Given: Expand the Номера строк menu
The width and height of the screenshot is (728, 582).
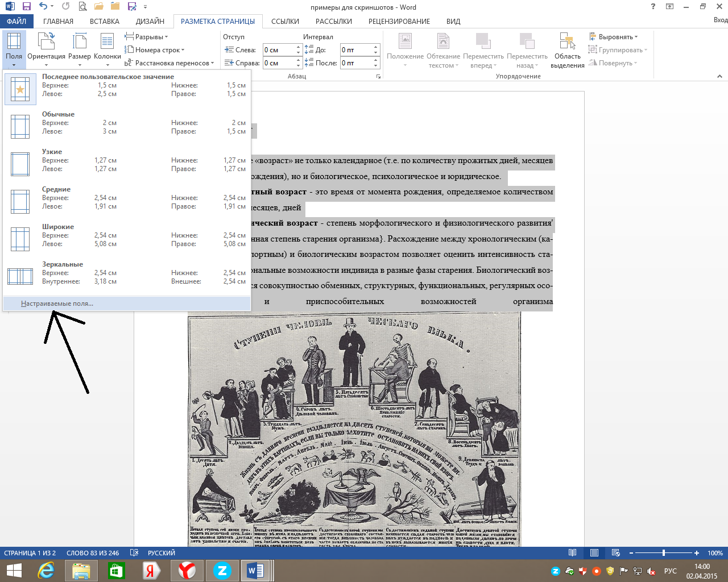Looking at the screenshot, I should click(x=155, y=50).
